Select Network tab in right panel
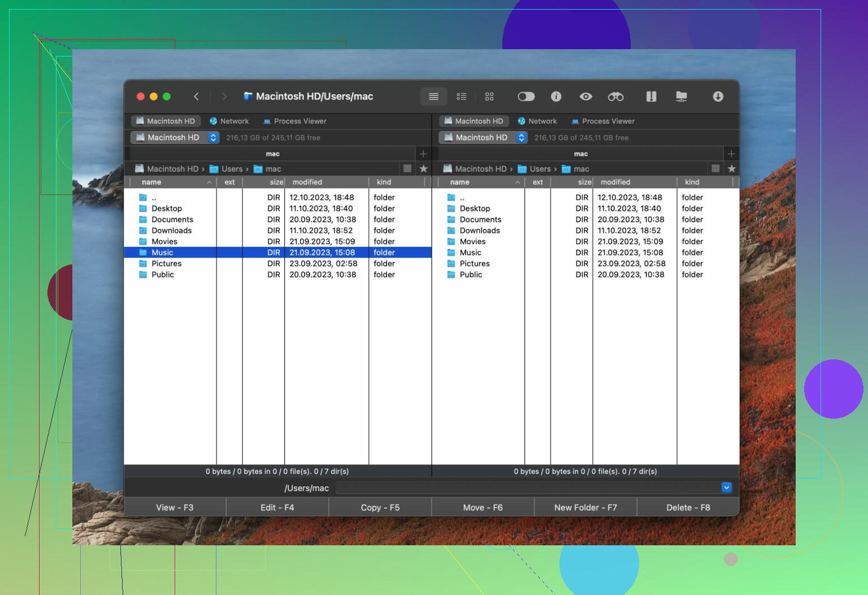 (x=537, y=121)
